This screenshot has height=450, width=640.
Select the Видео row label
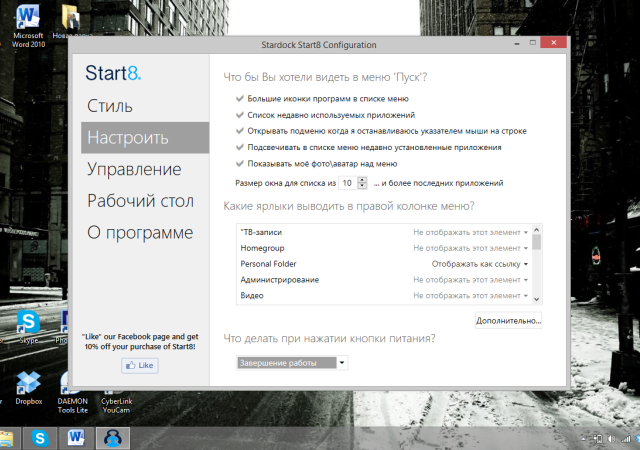pos(252,296)
